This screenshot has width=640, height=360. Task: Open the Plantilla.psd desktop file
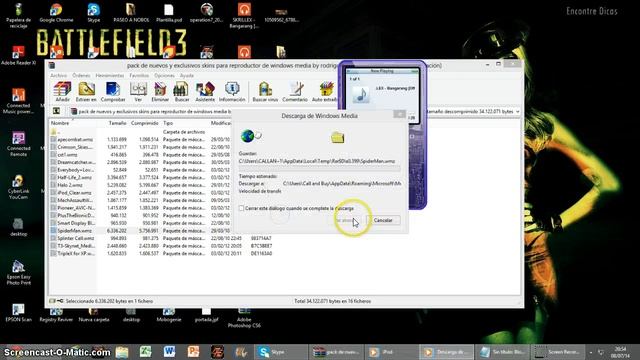(169, 13)
